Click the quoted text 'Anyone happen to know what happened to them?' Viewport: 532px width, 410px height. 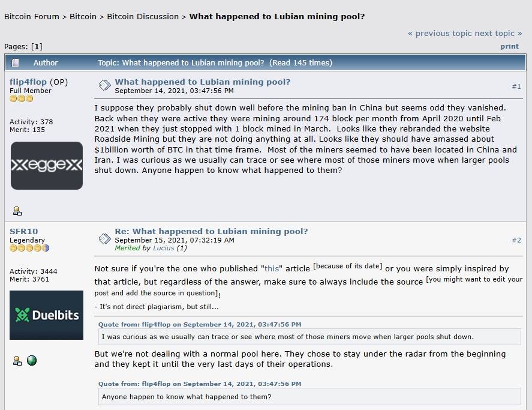tap(187, 397)
